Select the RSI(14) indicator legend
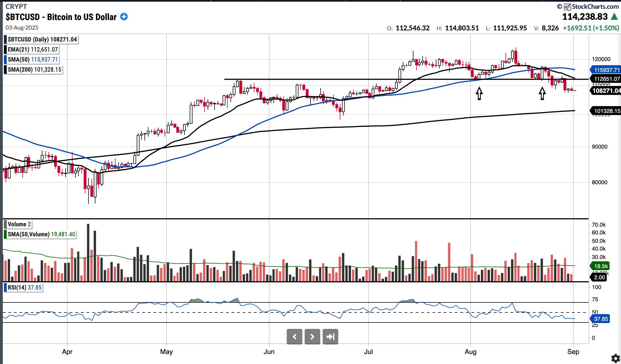Screen dimensions: 621x364 (25, 288)
